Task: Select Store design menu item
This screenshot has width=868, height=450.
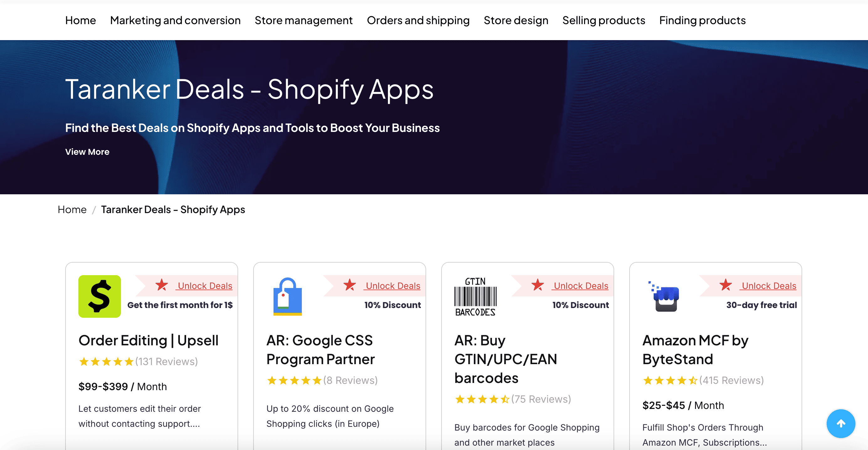Action: tap(516, 20)
